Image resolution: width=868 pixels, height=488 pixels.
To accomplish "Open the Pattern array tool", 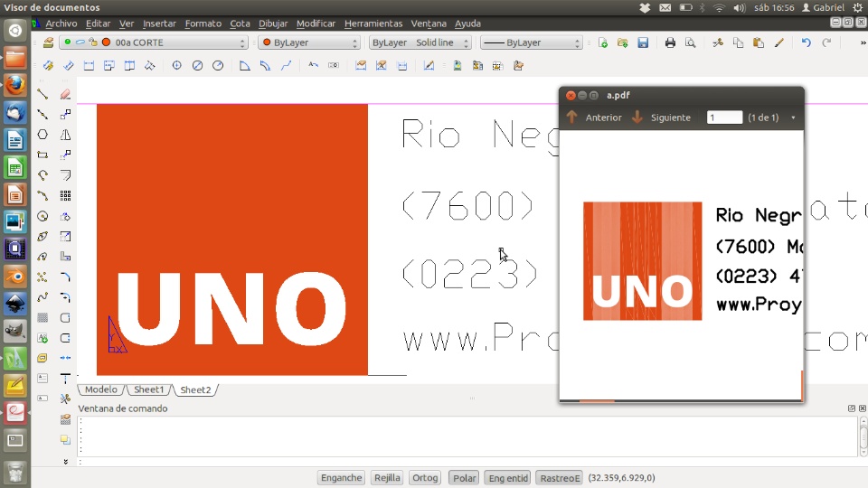I will click(65, 195).
